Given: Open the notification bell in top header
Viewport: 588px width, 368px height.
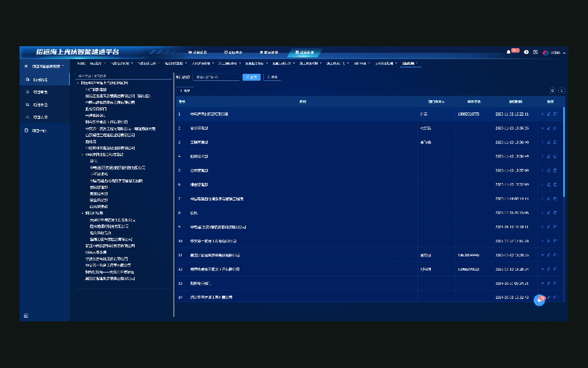Looking at the screenshot, I should pos(508,52).
